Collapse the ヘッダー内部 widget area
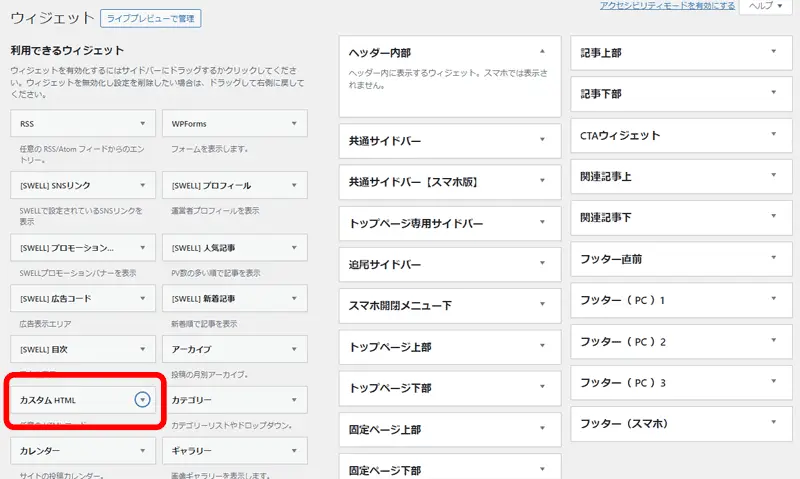Image resolution: width=800 pixels, height=479 pixels. coord(542,51)
